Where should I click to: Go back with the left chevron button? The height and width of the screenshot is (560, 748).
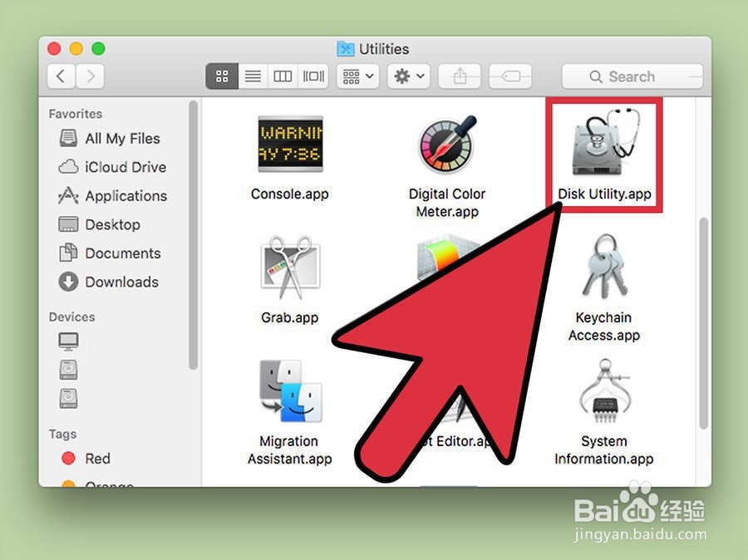61,76
